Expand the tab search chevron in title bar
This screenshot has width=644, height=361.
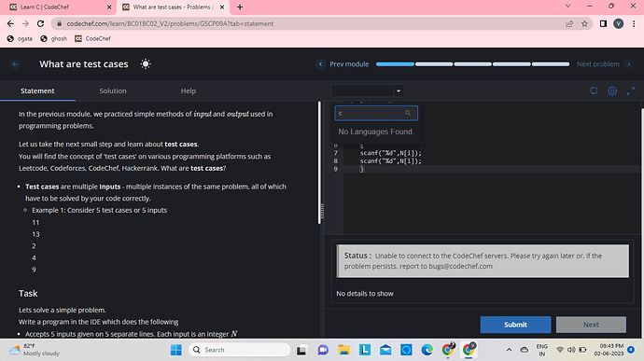point(568,6)
